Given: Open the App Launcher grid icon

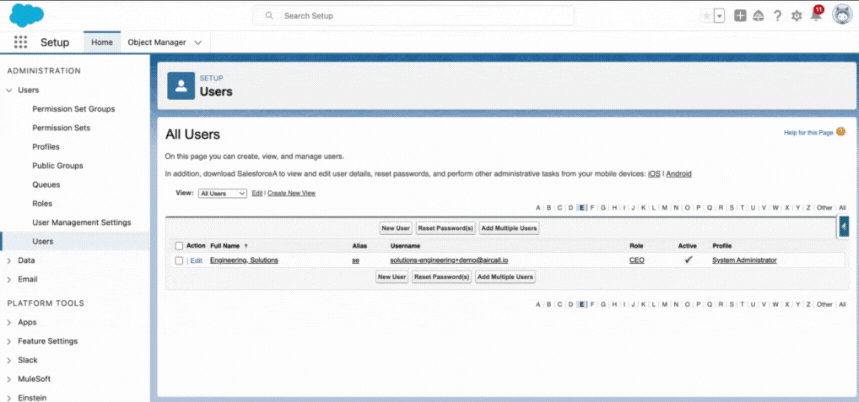Looking at the screenshot, I should 20,43.
